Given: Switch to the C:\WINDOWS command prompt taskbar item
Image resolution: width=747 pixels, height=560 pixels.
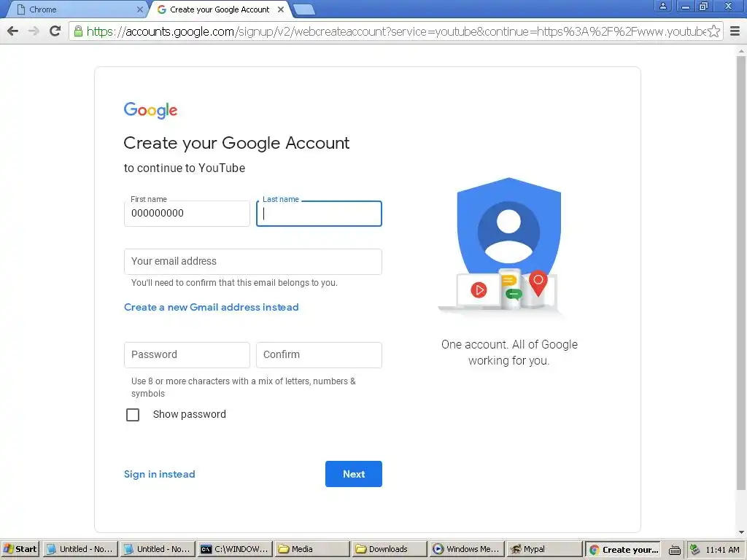Looking at the screenshot, I should pyautogui.click(x=235, y=549).
